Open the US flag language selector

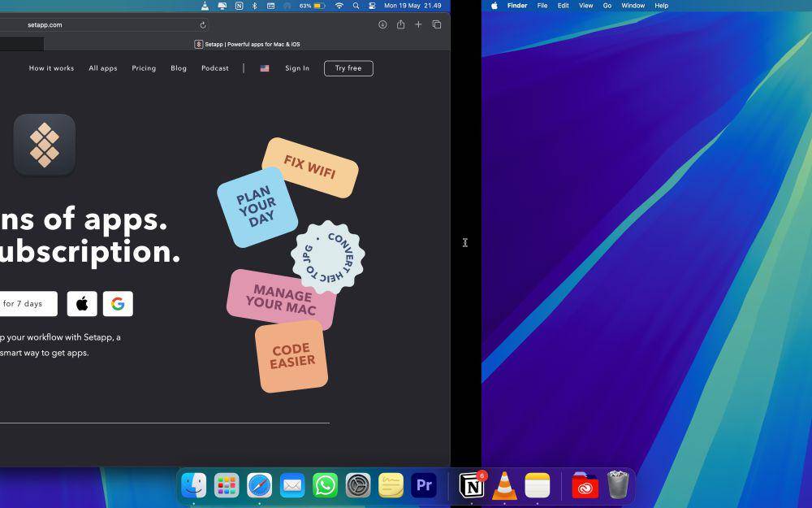pyautogui.click(x=265, y=68)
